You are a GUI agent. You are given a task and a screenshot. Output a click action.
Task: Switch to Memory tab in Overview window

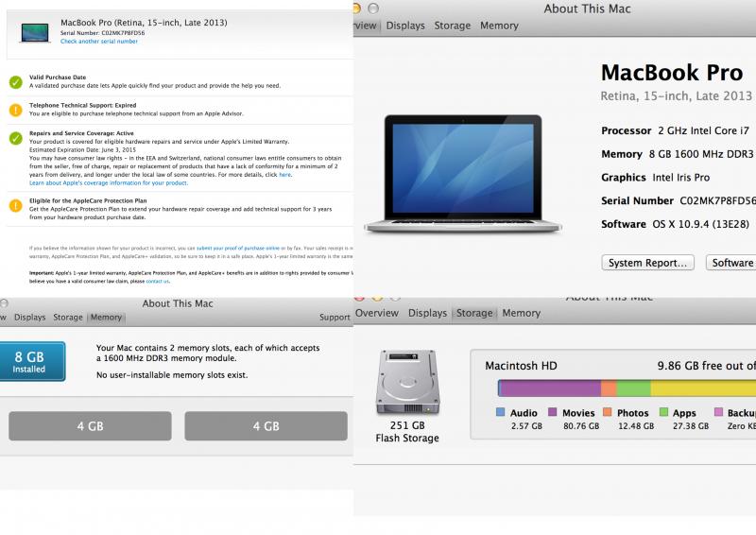[499, 26]
